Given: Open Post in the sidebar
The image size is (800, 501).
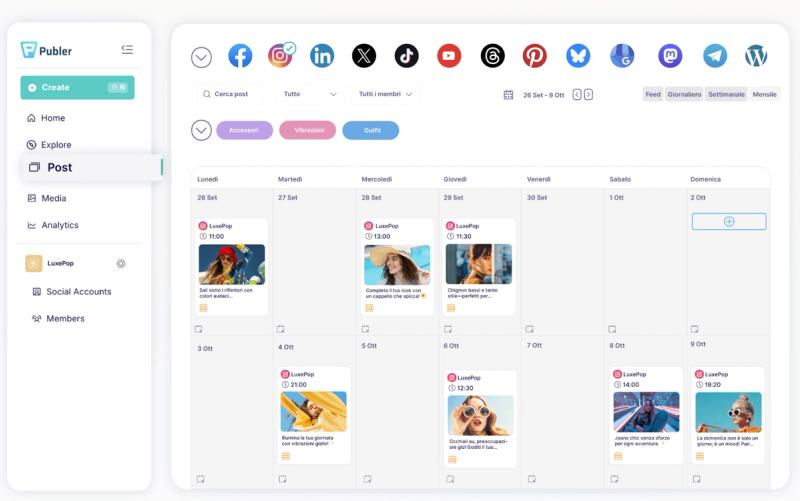Looking at the screenshot, I should coord(92,167).
